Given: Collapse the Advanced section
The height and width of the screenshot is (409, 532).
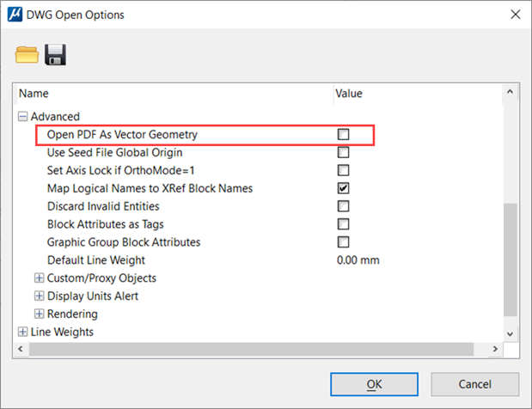Looking at the screenshot, I should coord(22,117).
